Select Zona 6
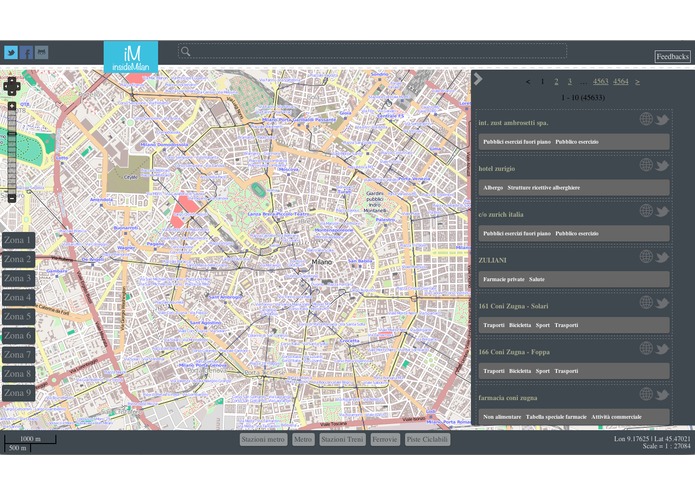The height and width of the screenshot is (494, 695). [x=18, y=336]
